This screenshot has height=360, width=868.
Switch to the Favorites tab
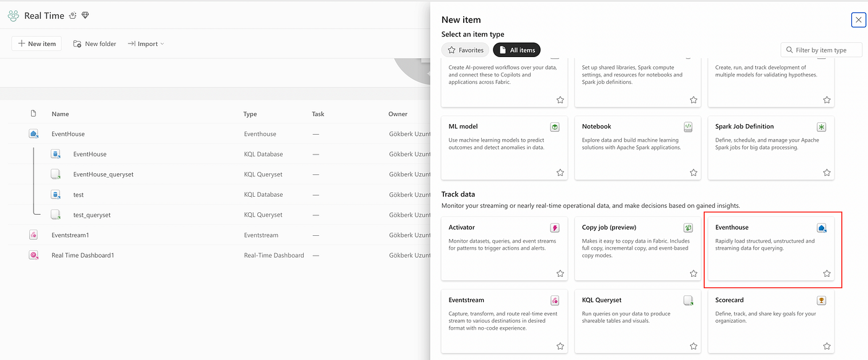pyautogui.click(x=466, y=50)
